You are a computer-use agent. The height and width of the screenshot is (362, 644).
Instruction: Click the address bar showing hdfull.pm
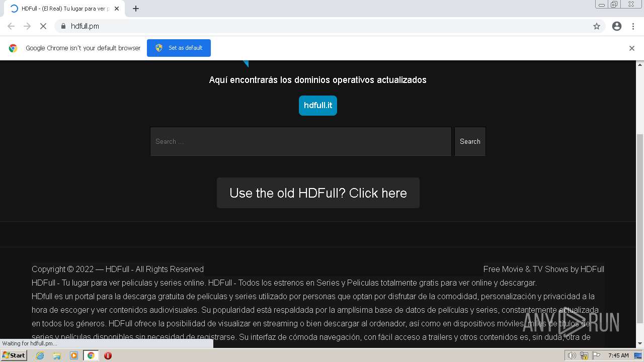[x=322, y=26]
